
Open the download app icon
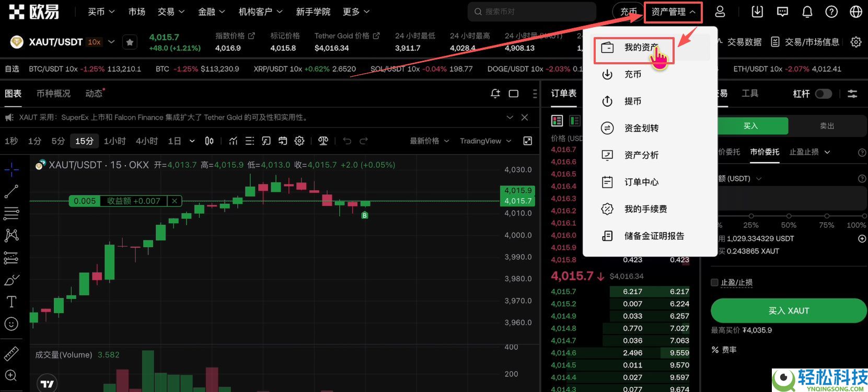pyautogui.click(x=757, y=11)
